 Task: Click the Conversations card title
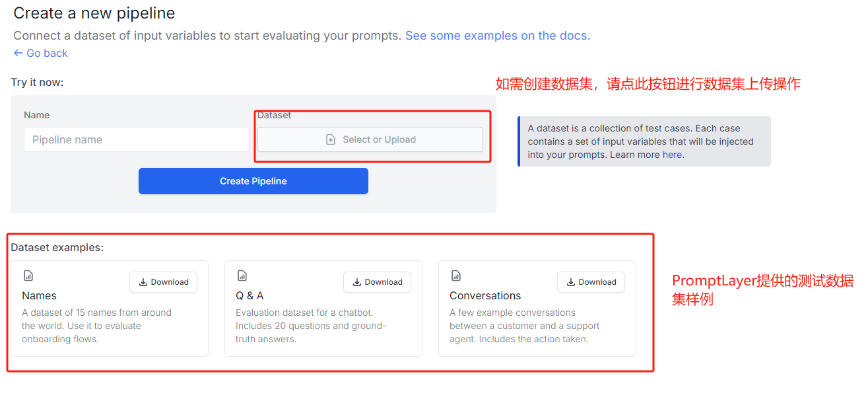click(485, 295)
